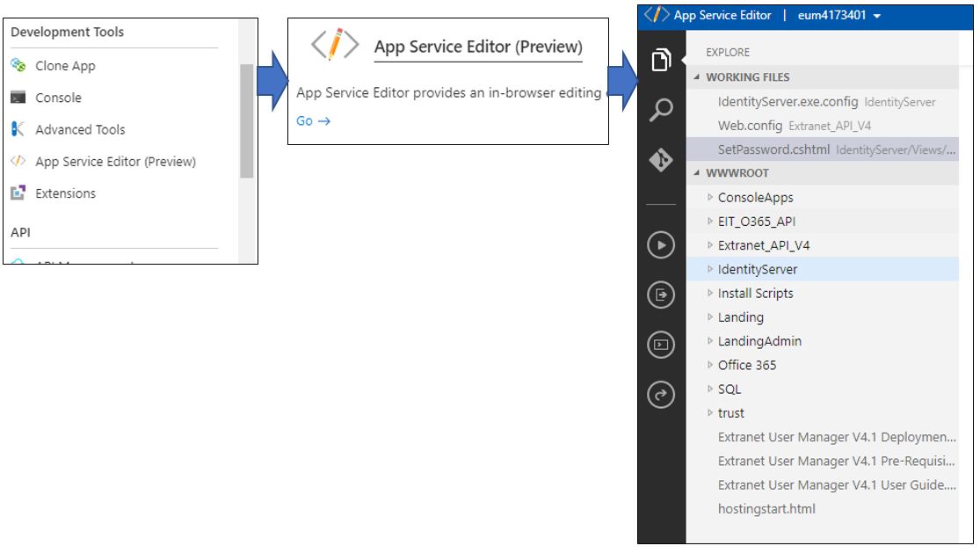980x553 pixels.
Task: Select App Service Editor (Preview) menu item
Action: coord(115,161)
